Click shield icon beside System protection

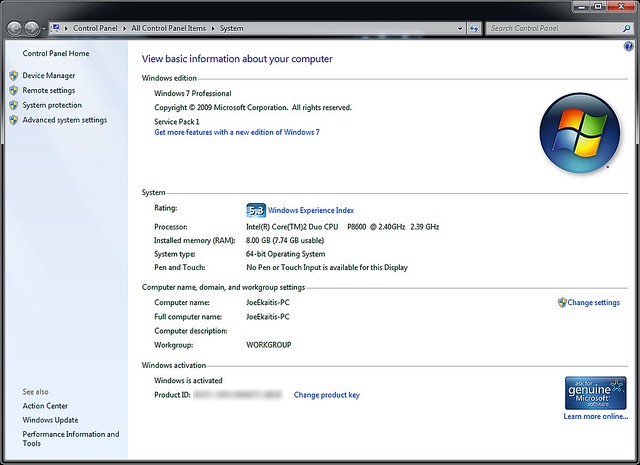[x=14, y=105]
